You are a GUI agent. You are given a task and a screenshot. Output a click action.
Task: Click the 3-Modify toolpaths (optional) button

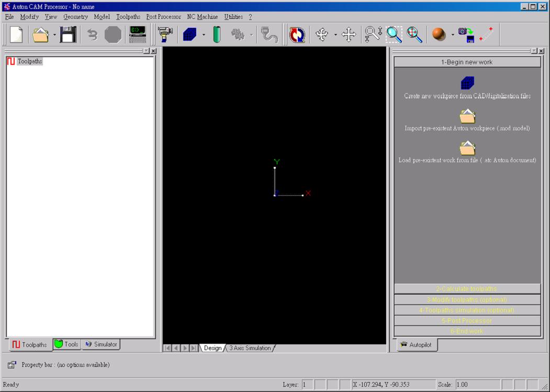pos(467,300)
